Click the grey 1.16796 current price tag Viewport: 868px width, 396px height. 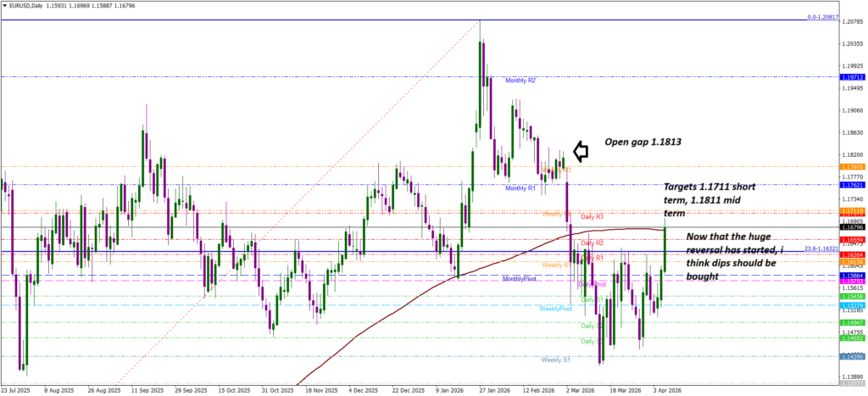851,227
